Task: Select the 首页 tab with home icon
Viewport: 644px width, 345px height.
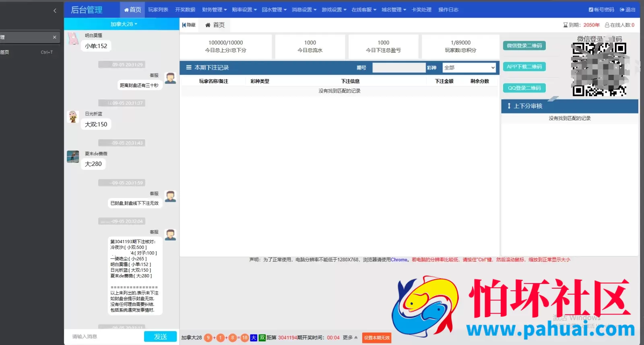Action: point(215,25)
